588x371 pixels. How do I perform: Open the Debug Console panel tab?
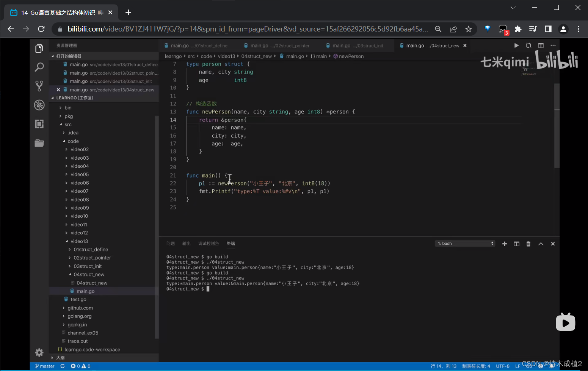[209, 244]
